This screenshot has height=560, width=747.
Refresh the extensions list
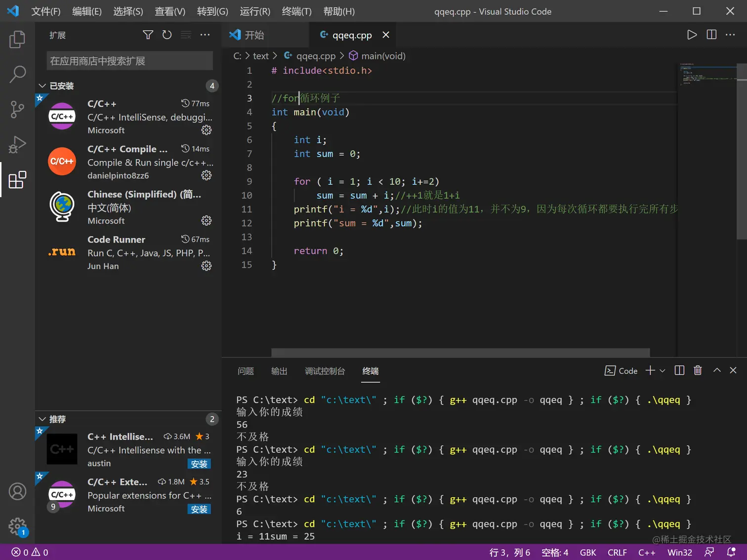167,35
